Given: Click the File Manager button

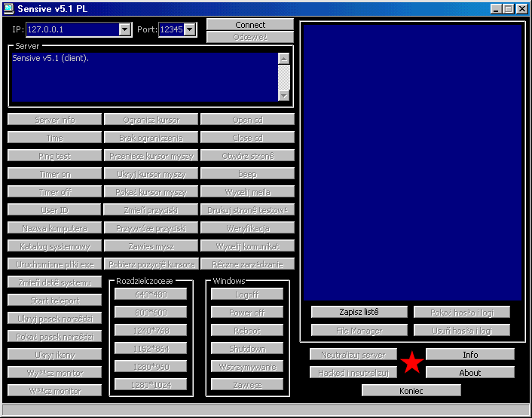Looking at the screenshot, I should pyautogui.click(x=359, y=330).
